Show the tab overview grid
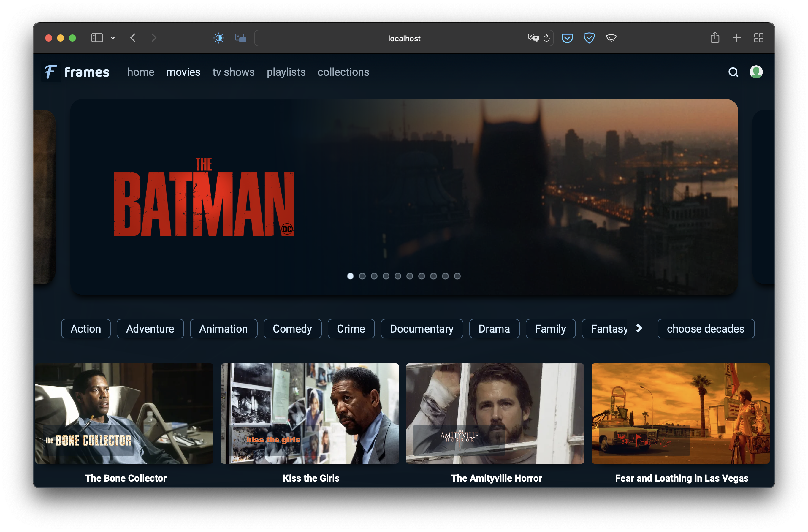The image size is (808, 532). click(x=758, y=38)
